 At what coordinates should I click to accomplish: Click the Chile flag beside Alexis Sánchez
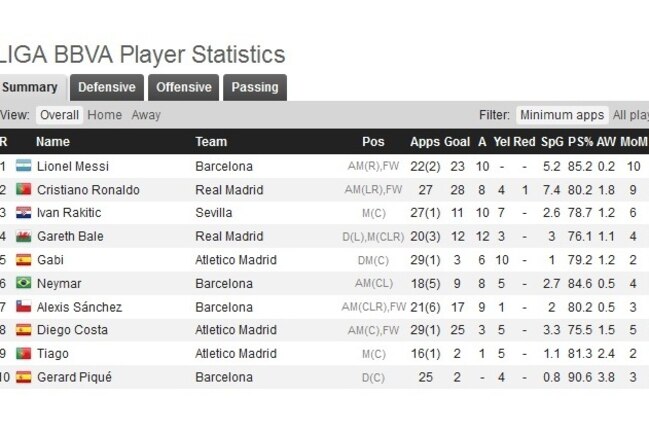(24, 307)
